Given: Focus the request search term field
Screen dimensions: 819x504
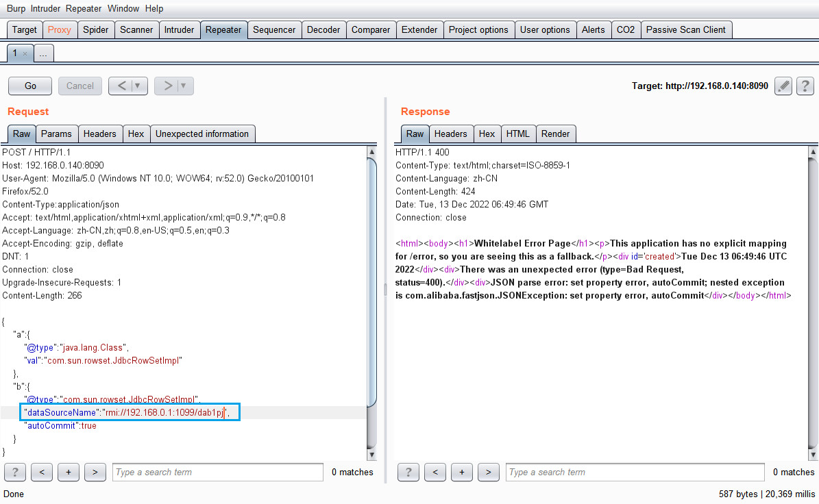Looking at the screenshot, I should coord(218,473).
